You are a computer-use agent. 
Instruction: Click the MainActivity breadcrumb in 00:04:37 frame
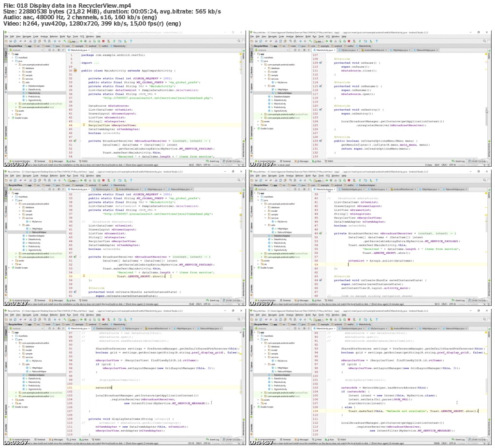(364, 324)
